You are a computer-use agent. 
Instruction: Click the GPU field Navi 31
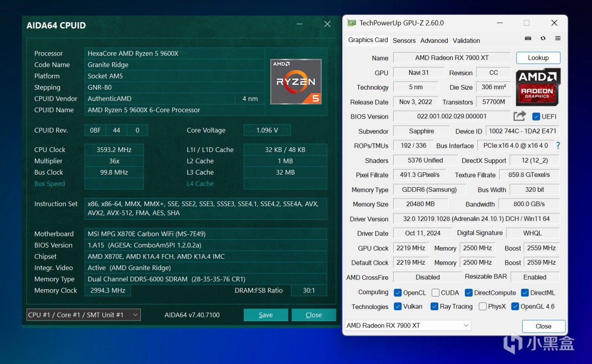(419, 73)
